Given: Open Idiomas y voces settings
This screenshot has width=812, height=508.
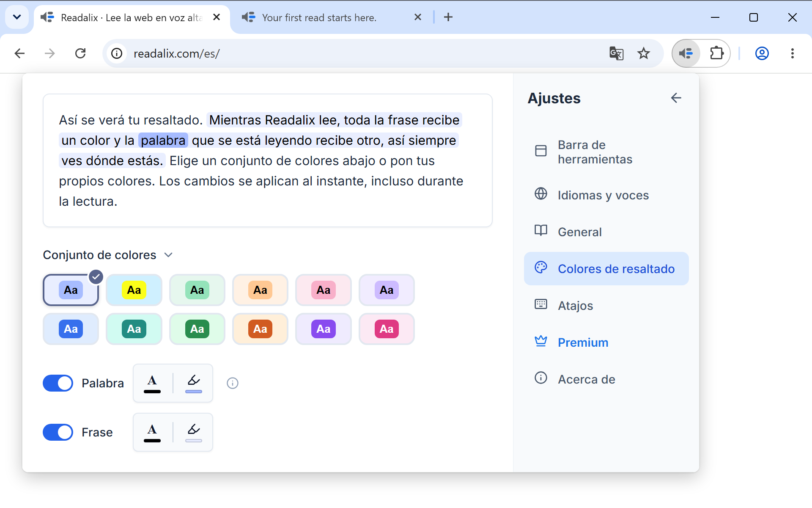Looking at the screenshot, I should pos(606,195).
